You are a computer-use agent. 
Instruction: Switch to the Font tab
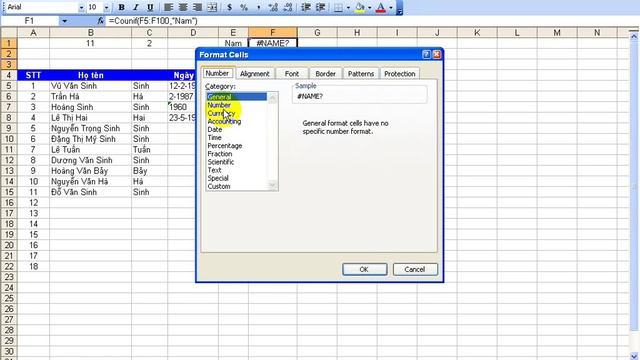[x=292, y=73]
